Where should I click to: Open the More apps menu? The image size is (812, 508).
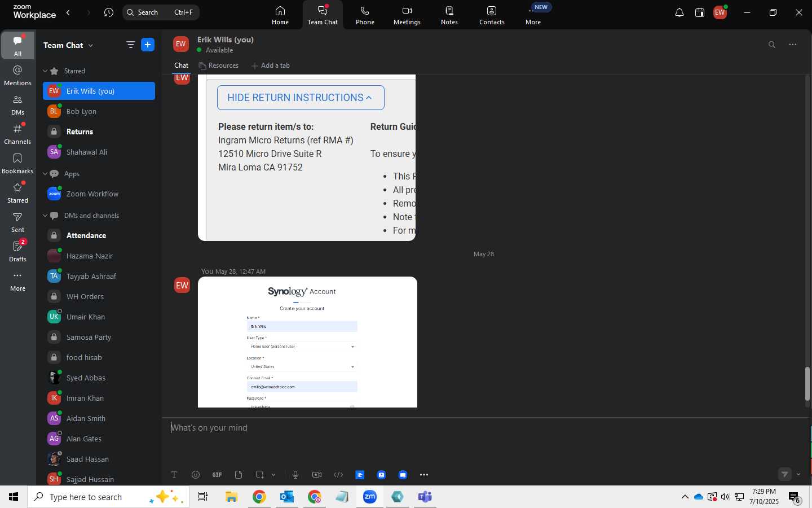533,15
